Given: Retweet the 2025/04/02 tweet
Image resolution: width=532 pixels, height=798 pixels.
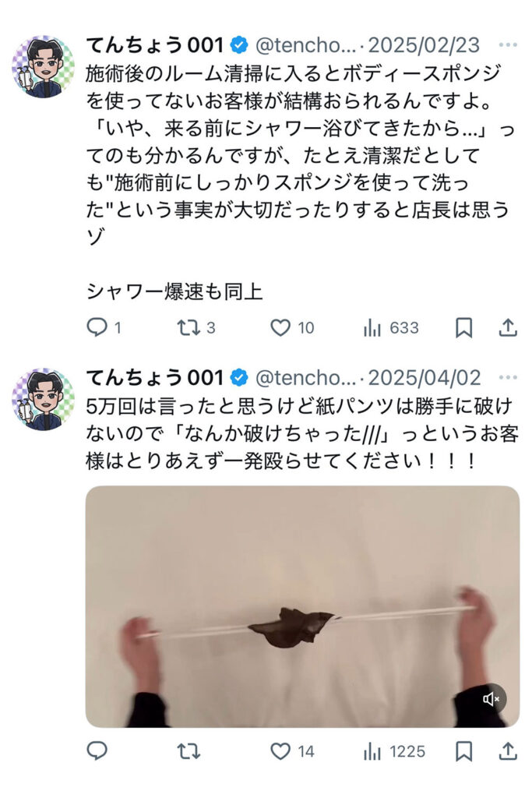Looking at the screenshot, I should [x=188, y=751].
